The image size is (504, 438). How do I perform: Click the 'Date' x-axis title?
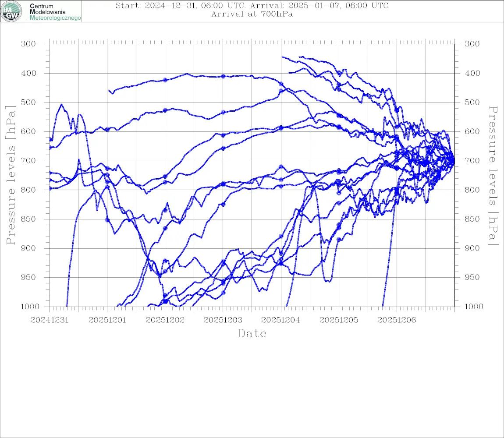(x=252, y=333)
